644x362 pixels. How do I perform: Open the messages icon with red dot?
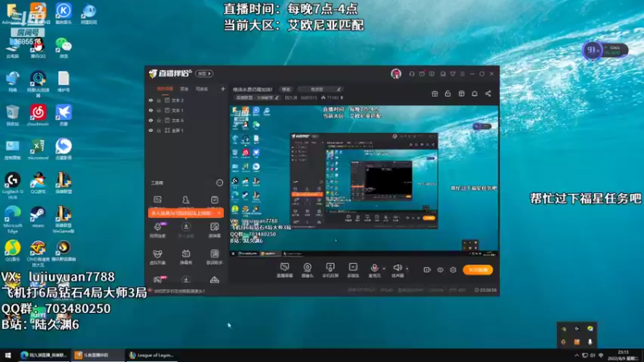(422, 74)
